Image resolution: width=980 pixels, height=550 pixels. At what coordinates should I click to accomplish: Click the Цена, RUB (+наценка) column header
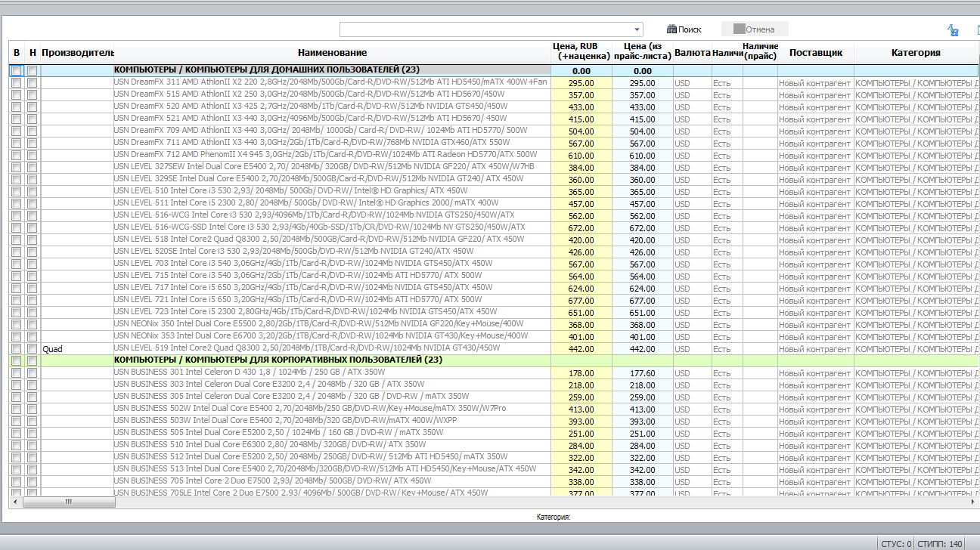click(x=581, y=52)
